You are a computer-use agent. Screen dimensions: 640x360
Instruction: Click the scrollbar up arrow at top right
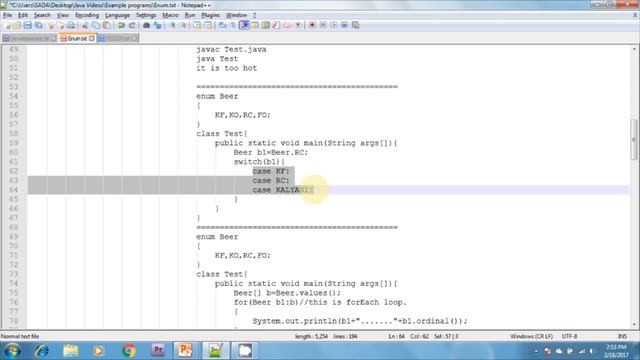coord(635,49)
